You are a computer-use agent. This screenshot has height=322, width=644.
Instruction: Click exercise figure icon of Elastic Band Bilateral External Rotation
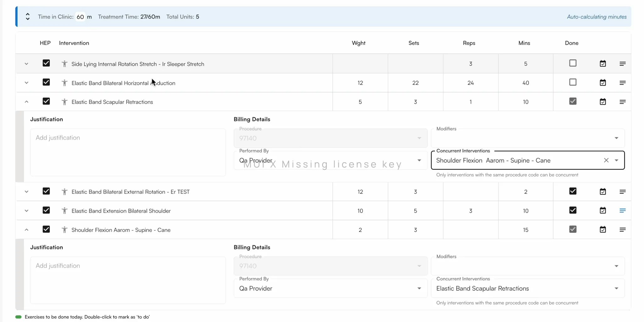tap(64, 192)
